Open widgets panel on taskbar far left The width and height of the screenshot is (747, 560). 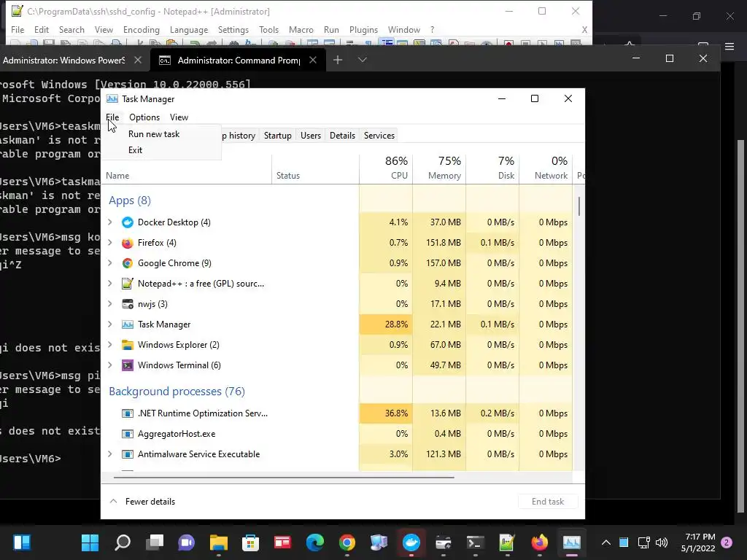point(22,542)
